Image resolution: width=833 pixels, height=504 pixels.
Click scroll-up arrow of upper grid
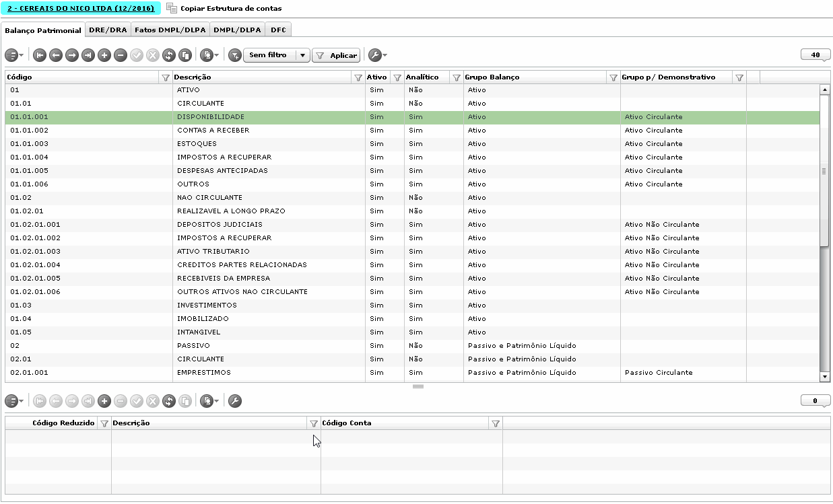tap(824, 89)
